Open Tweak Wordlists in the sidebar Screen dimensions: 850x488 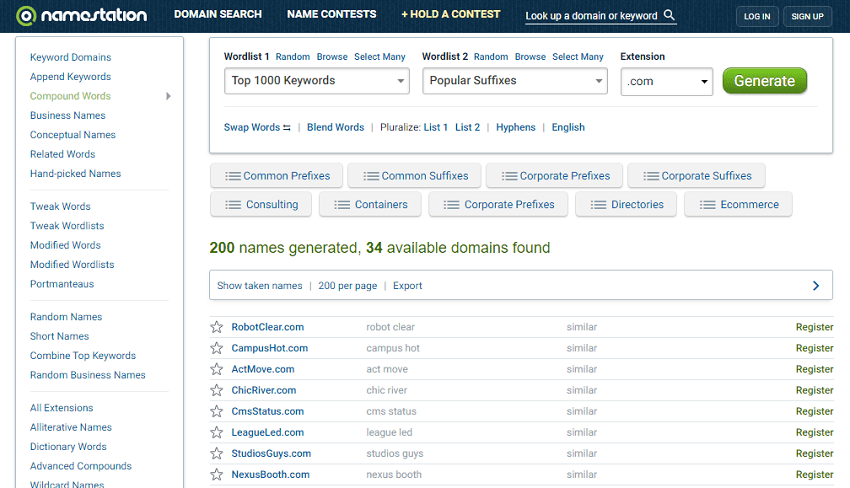67,226
